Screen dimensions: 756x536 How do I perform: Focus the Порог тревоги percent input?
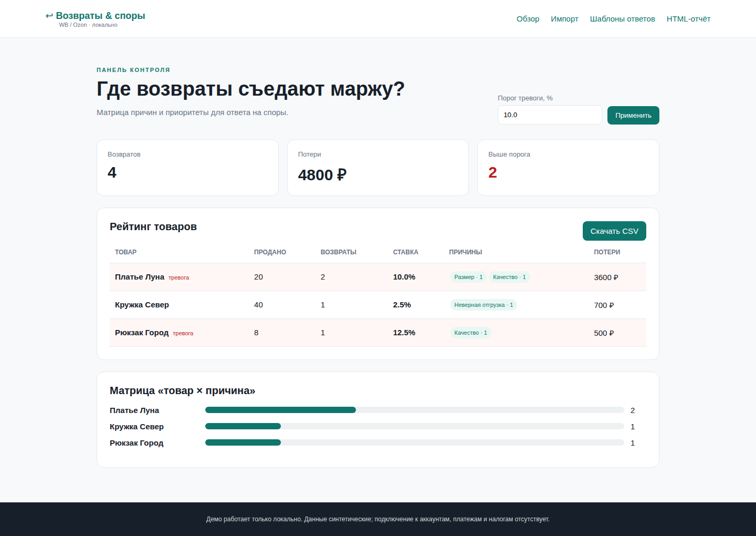pyautogui.click(x=550, y=115)
